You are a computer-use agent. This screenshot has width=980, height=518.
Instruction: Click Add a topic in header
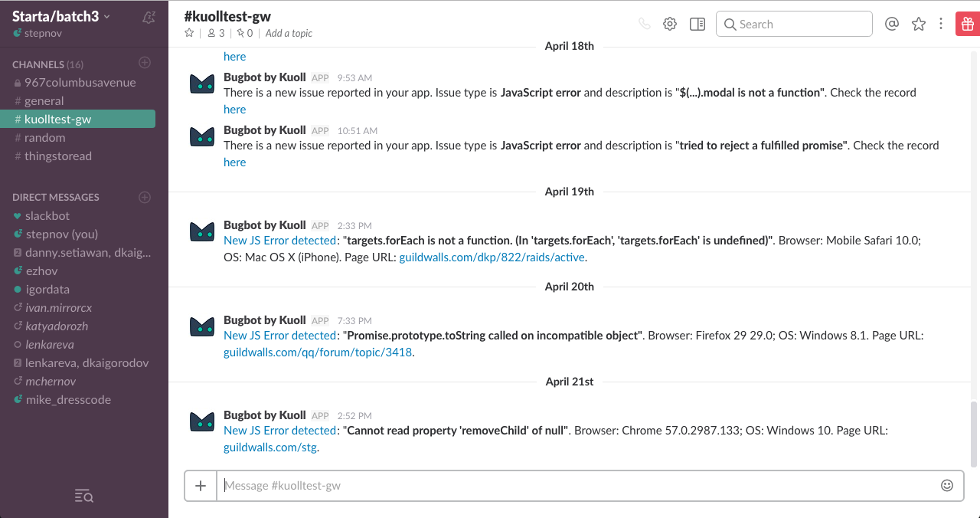click(289, 33)
